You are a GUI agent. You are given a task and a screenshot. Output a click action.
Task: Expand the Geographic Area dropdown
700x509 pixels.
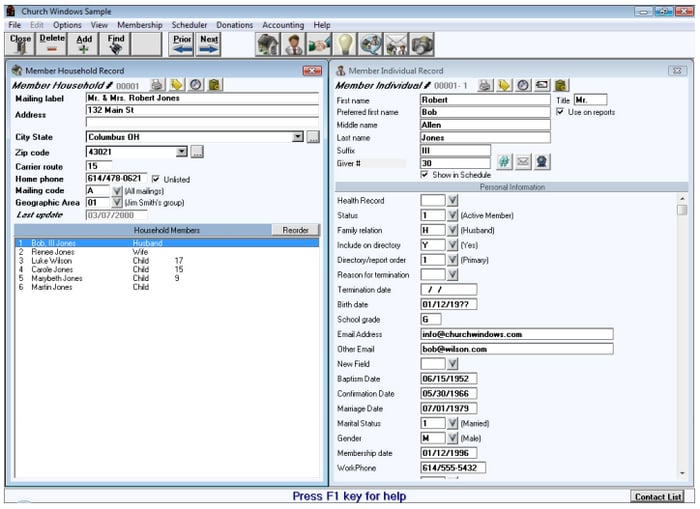click(x=117, y=203)
